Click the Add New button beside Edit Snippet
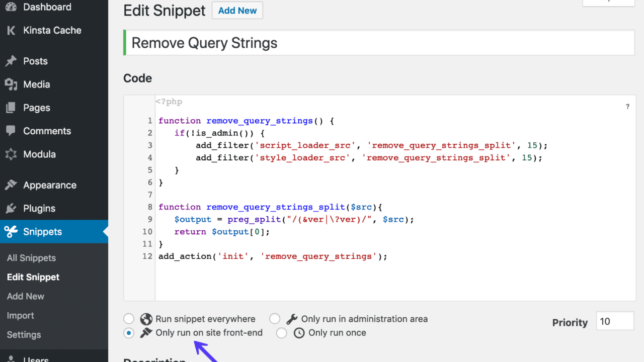This screenshot has width=644, height=362. 237,10
